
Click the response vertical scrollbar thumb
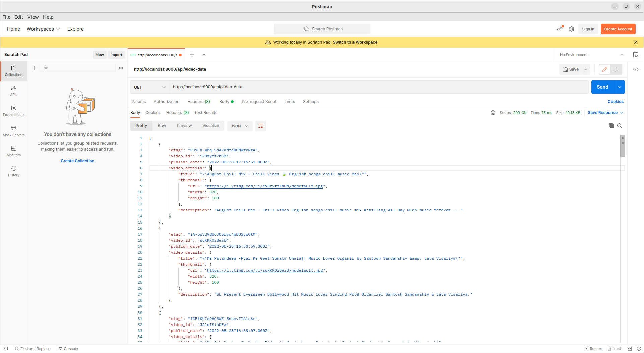tap(623, 146)
